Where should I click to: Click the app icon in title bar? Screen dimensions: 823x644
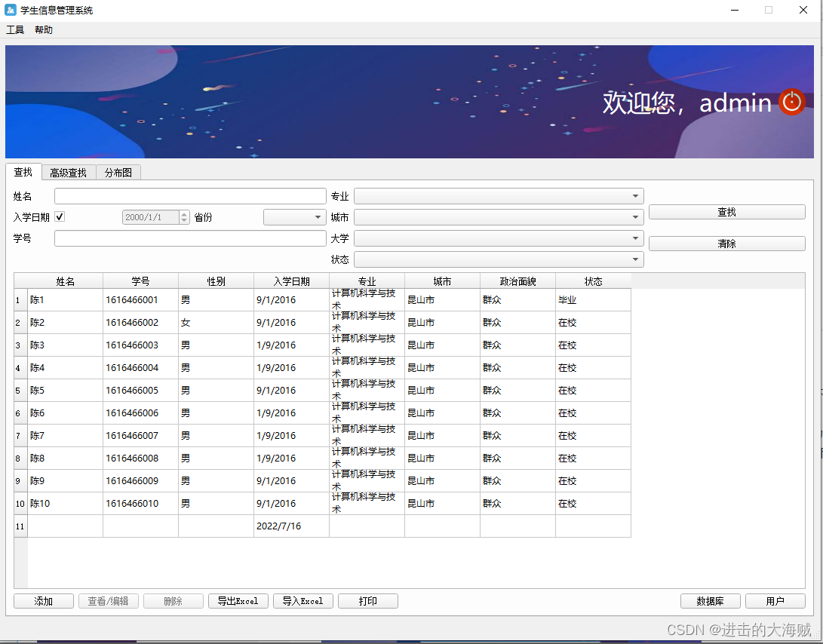tap(11, 10)
